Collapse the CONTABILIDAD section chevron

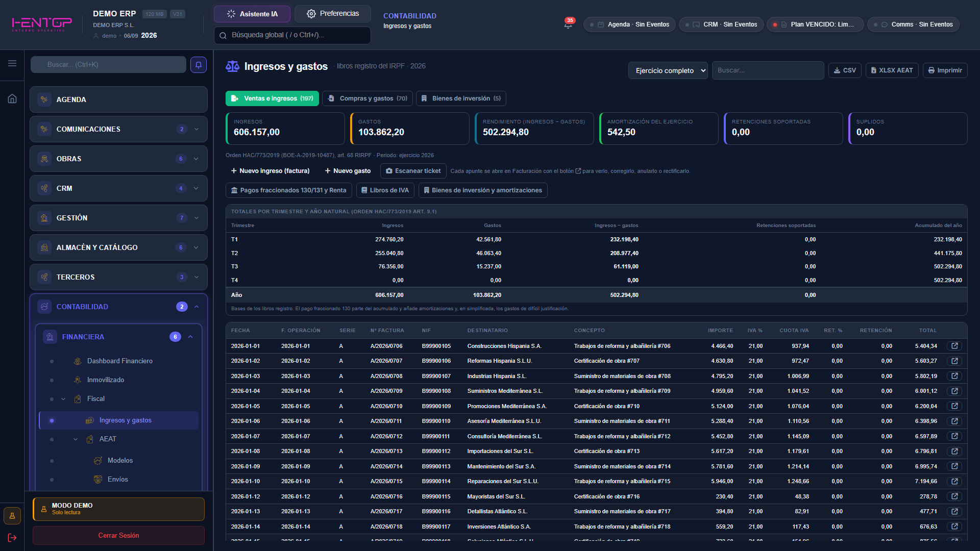click(x=197, y=307)
